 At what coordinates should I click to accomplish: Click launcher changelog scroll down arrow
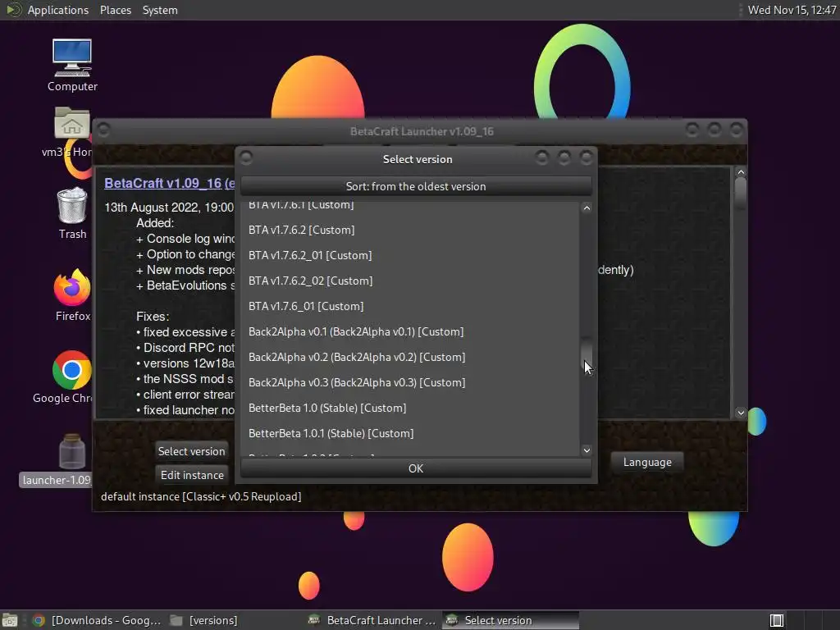(x=741, y=413)
